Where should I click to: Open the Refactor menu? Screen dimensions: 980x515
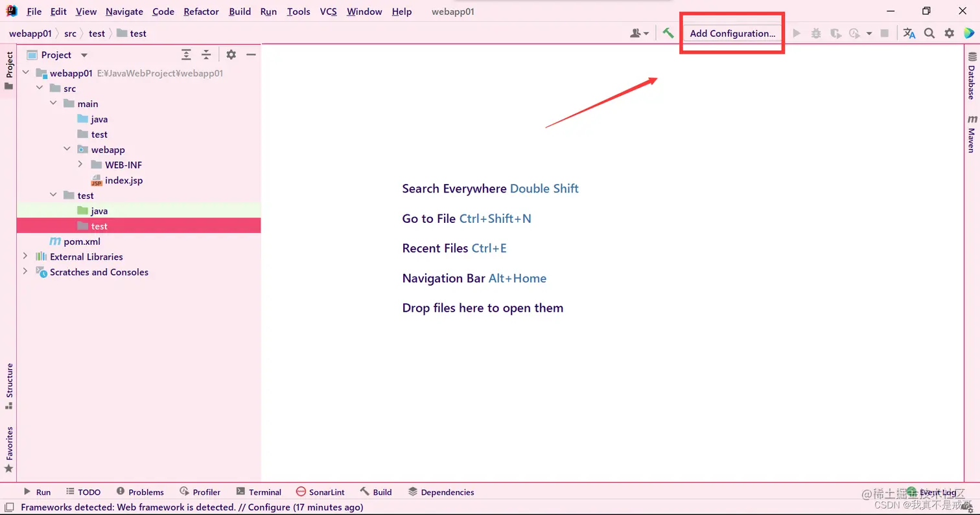point(202,12)
